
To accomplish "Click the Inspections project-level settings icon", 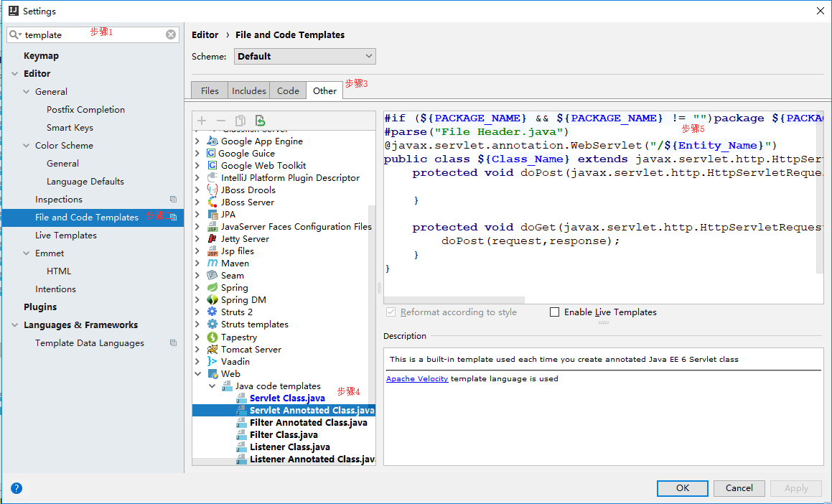I will [x=173, y=199].
